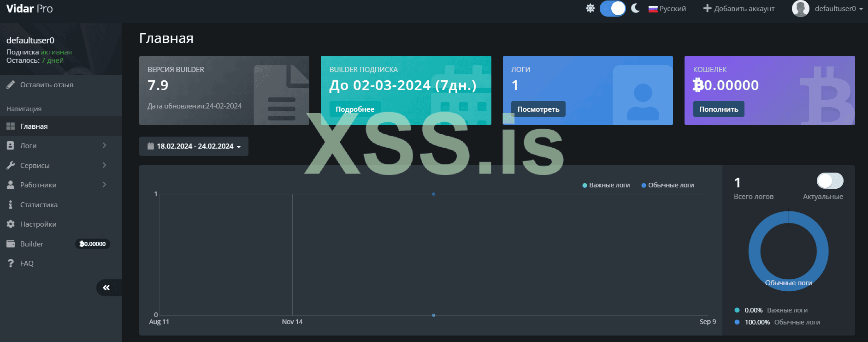Click the Подробнее button on subscription card

tap(355, 109)
